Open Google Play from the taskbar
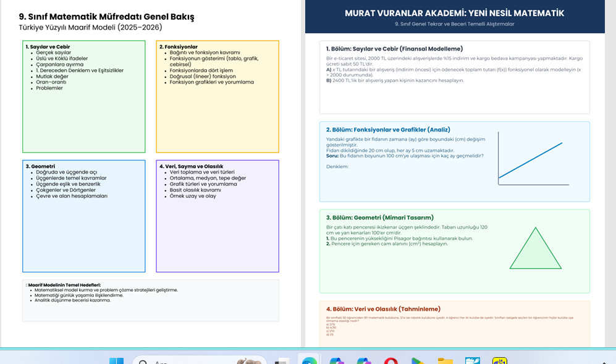Viewport: 616px width, 364px height. coord(418,361)
